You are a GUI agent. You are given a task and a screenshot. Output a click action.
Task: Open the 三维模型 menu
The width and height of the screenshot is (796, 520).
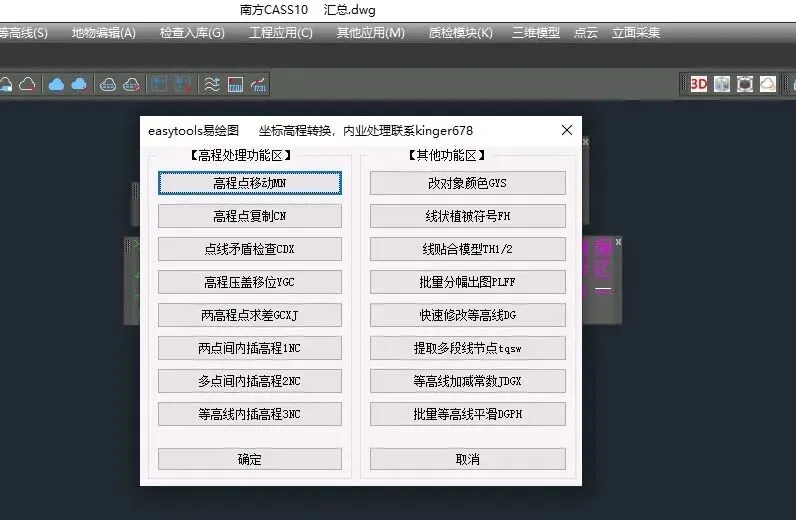(x=536, y=33)
